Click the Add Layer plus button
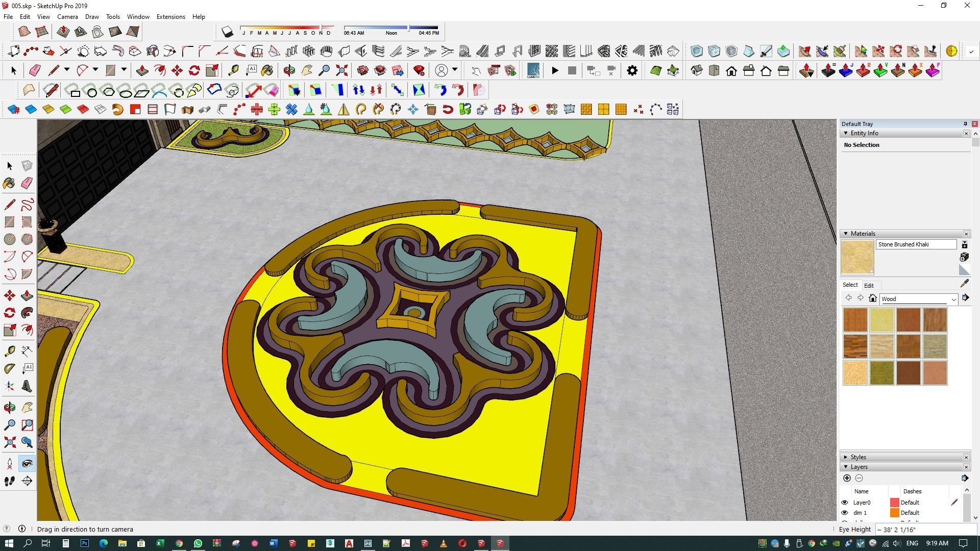This screenshot has width=980, height=551. coord(847,478)
